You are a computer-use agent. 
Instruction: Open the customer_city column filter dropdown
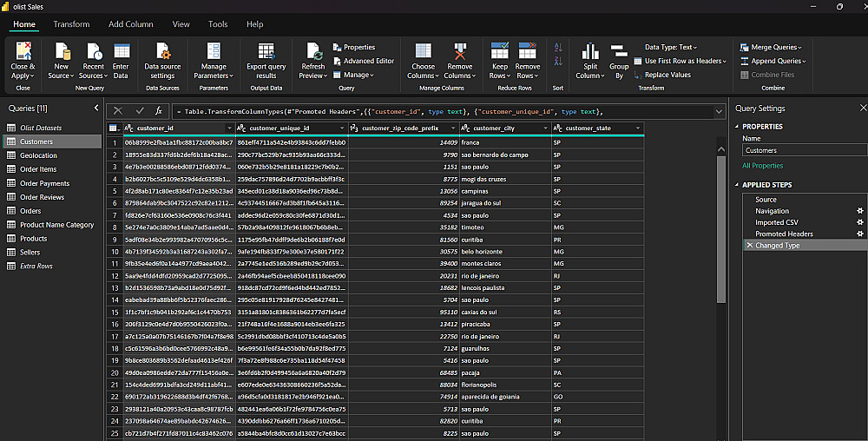click(543, 128)
